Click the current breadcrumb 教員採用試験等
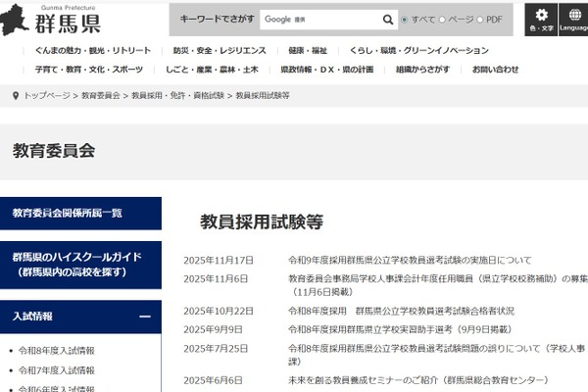 coord(263,96)
